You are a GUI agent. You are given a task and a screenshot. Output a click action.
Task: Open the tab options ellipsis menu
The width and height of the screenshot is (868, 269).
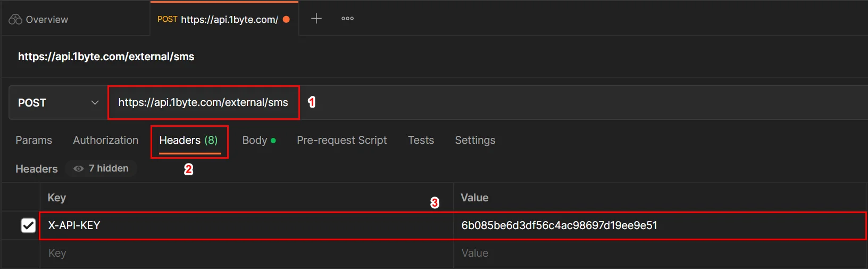click(x=347, y=19)
